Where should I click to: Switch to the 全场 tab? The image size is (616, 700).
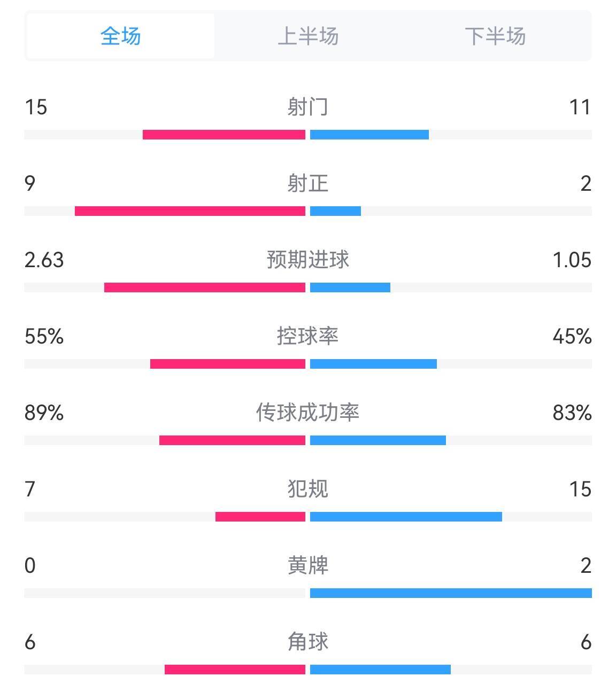point(120,36)
